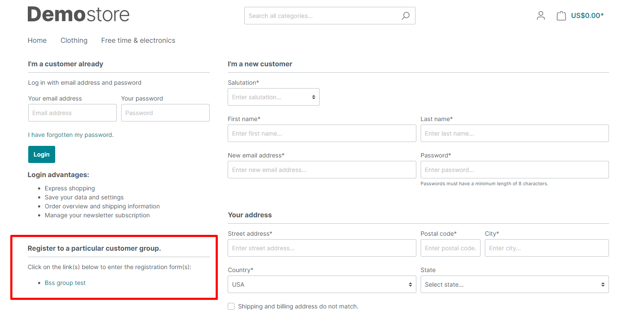
Task: Open the Bss group test link
Action: pyautogui.click(x=65, y=283)
